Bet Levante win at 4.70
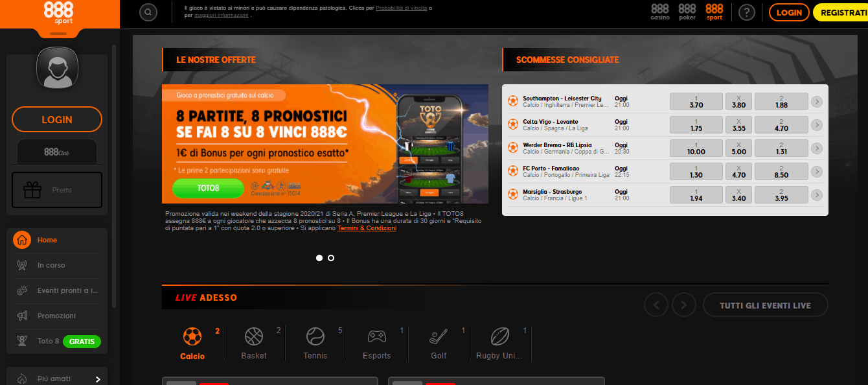The width and height of the screenshot is (868, 385). [781, 125]
